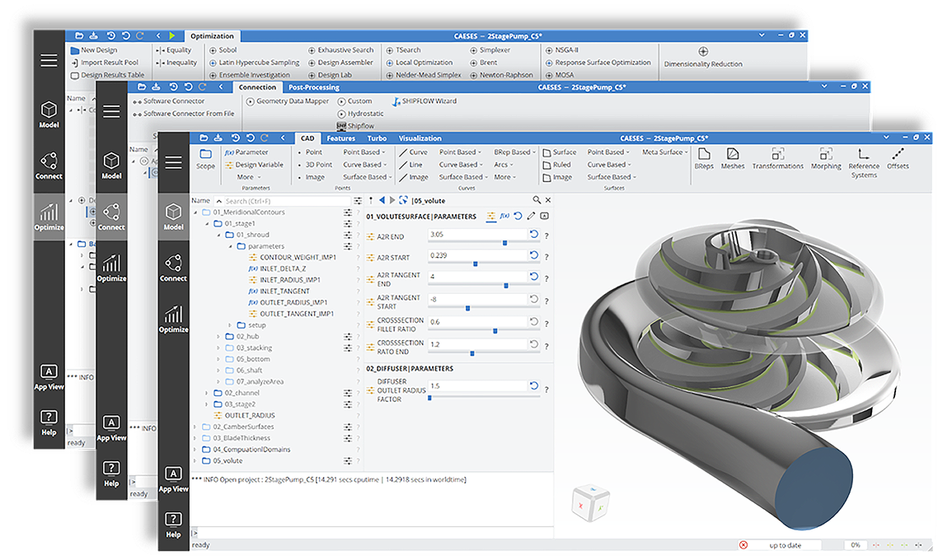Collapse the 01_MeridionalContours folder

coord(195,212)
